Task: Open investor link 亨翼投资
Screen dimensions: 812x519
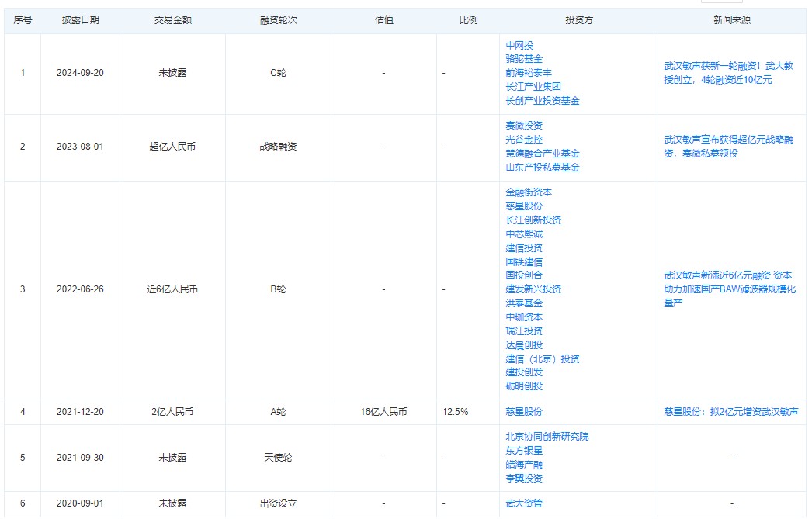Action: (x=524, y=479)
